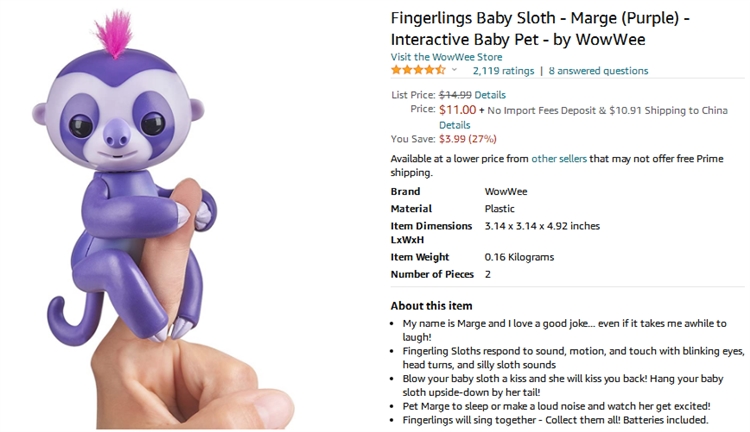This screenshot has width=750, height=432.
Task: Click the Brand value WowWee in the table
Action: (x=506, y=191)
